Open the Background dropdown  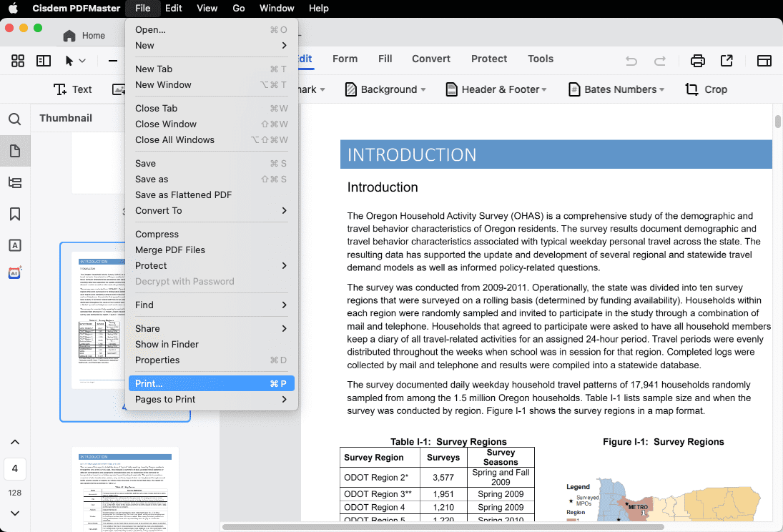click(x=385, y=89)
